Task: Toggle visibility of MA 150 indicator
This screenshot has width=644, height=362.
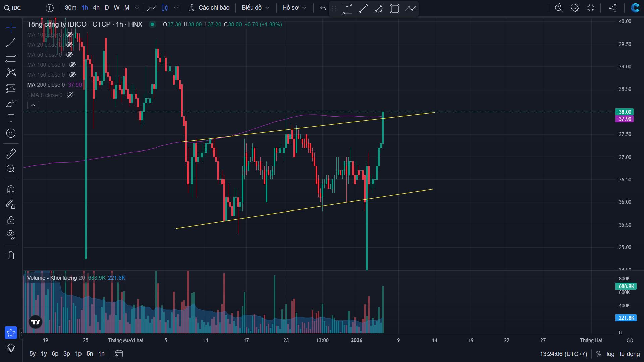Action: (72, 75)
